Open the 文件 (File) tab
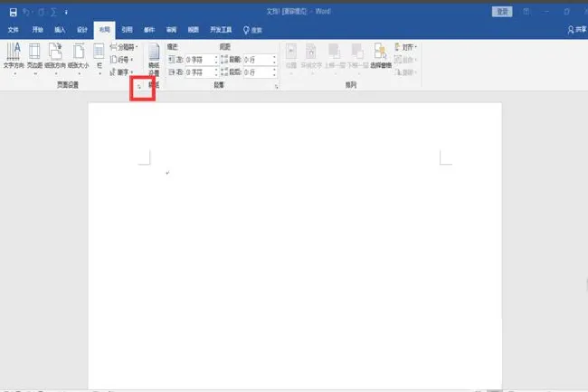 14,30
